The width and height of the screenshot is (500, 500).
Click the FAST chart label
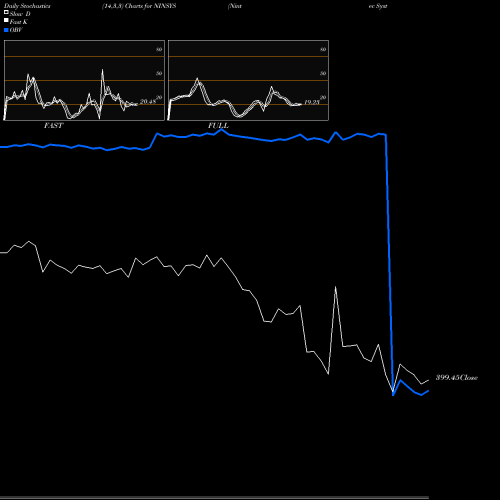tap(53, 126)
